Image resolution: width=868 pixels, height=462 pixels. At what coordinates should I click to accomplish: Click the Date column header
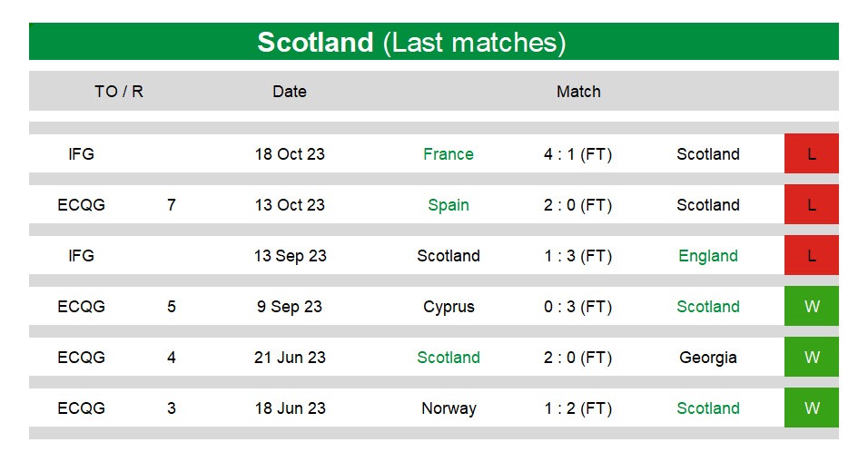click(x=290, y=92)
